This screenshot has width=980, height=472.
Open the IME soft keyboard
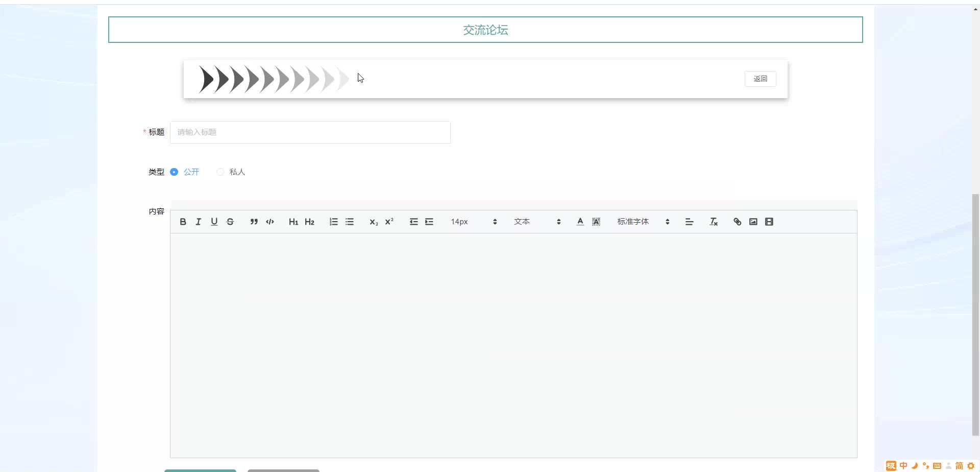(937, 466)
